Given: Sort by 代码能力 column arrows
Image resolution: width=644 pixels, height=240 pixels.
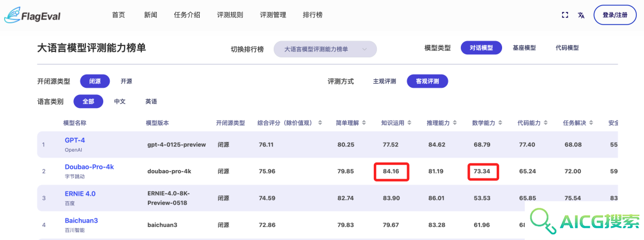Looking at the screenshot, I should pos(546,123).
